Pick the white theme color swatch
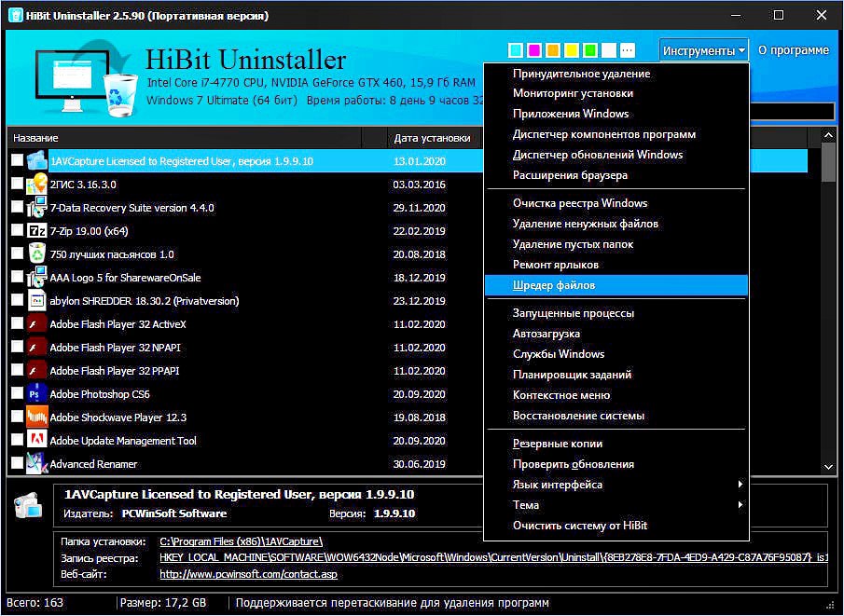Screen dimensions: 844x616 [x=609, y=50]
